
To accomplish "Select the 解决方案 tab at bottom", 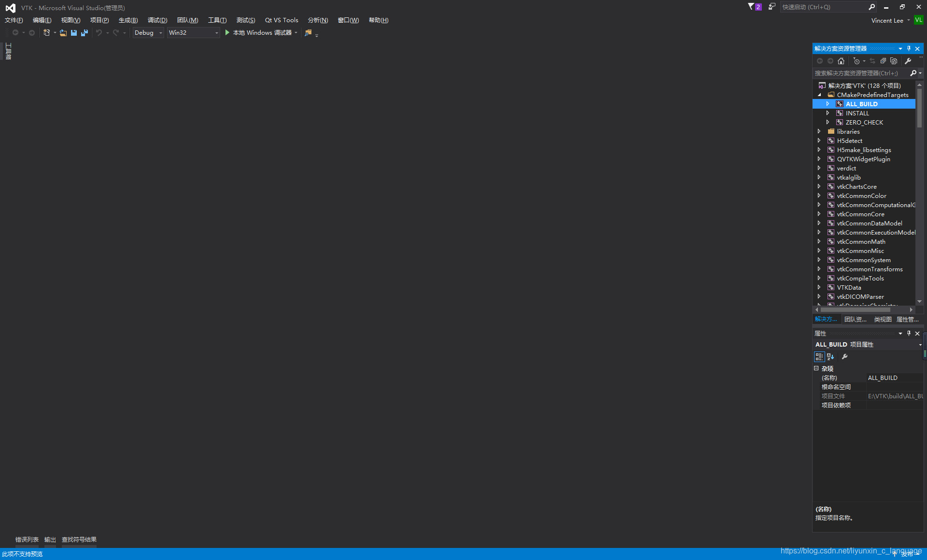I will (826, 319).
